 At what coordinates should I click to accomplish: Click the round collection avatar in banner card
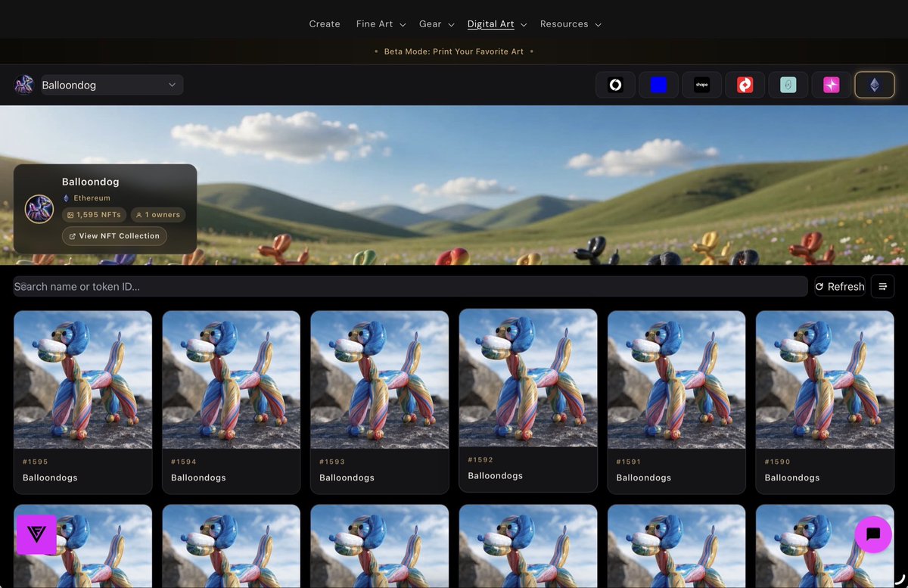click(39, 209)
